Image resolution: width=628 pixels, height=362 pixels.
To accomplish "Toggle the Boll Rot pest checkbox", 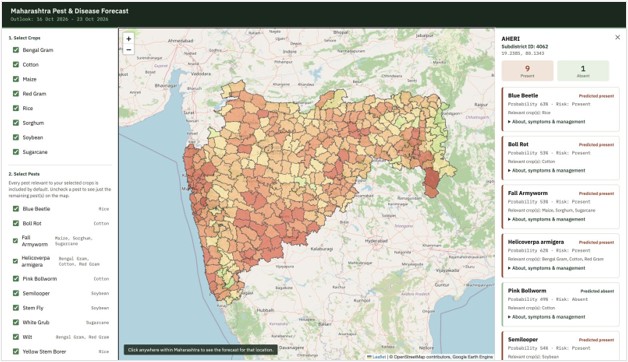I will click(x=16, y=223).
